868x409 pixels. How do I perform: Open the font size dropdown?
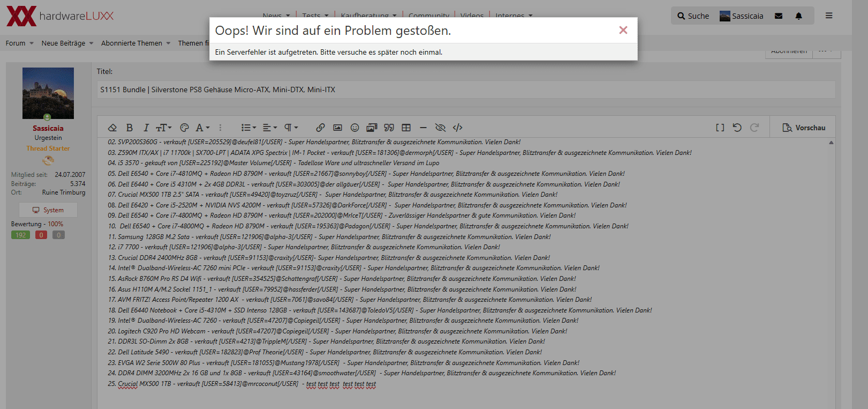point(164,128)
